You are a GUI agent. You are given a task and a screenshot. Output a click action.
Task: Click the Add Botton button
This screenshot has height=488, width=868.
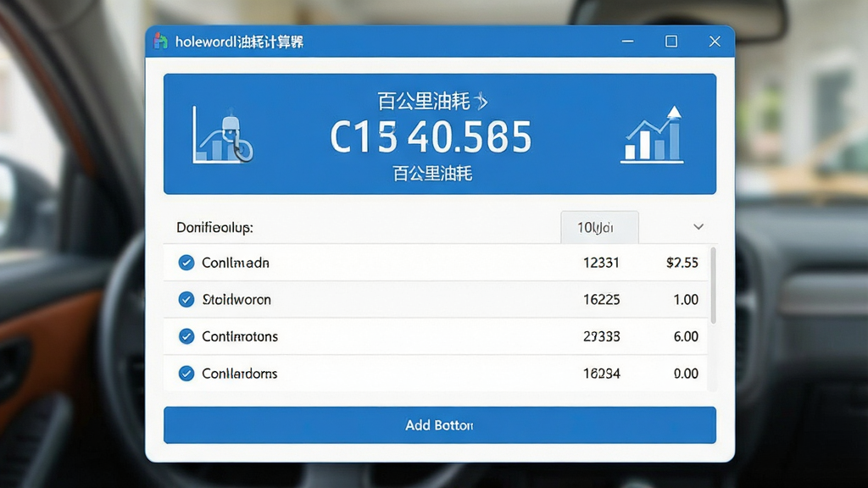point(440,425)
